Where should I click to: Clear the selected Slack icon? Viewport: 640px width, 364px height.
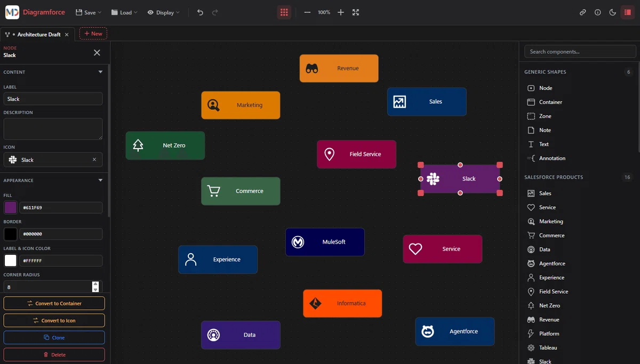coord(94,159)
